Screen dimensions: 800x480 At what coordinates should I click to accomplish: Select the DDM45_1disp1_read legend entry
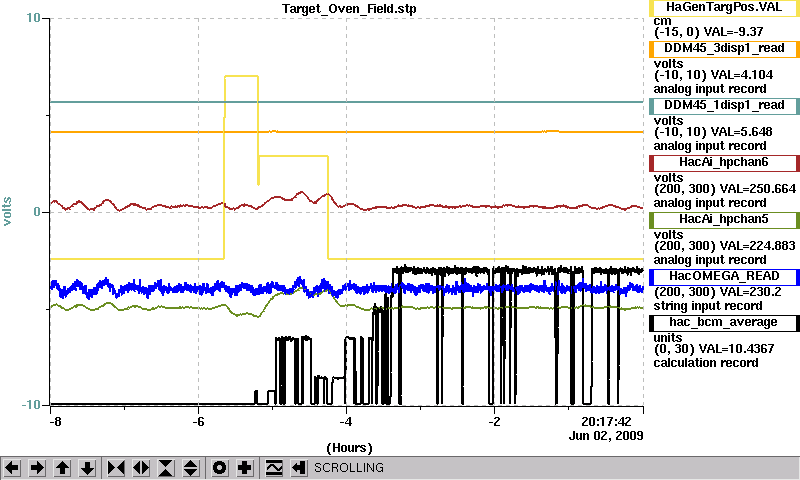pyautogui.click(x=724, y=106)
